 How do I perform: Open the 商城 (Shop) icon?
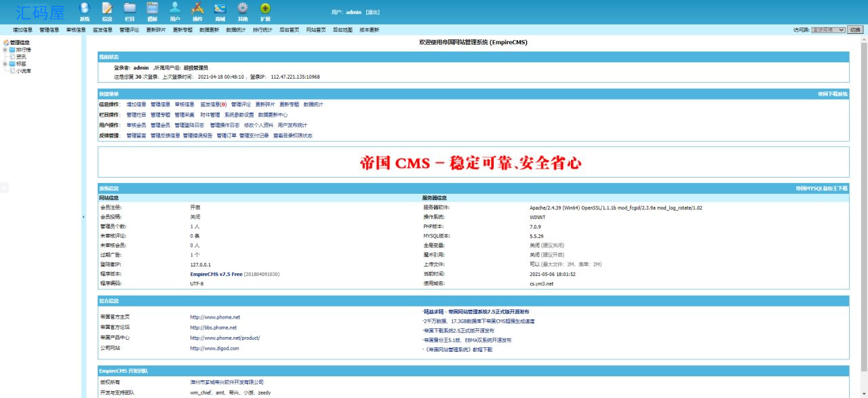point(220,11)
